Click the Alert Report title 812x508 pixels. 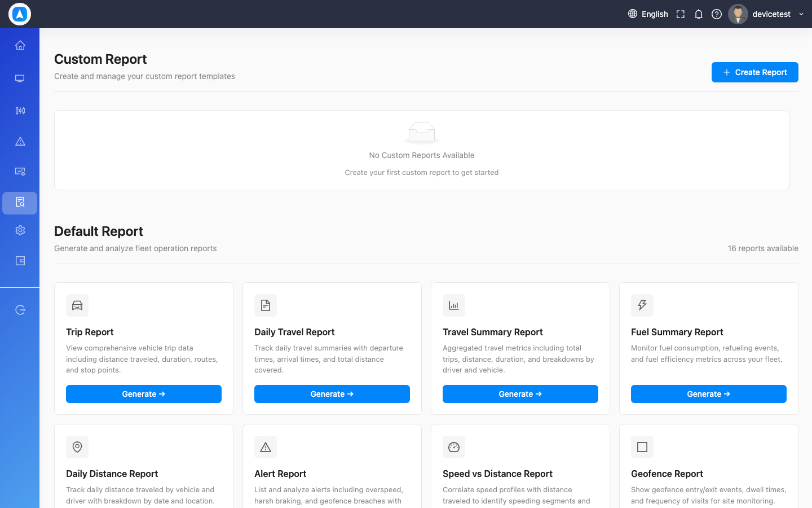tap(280, 474)
